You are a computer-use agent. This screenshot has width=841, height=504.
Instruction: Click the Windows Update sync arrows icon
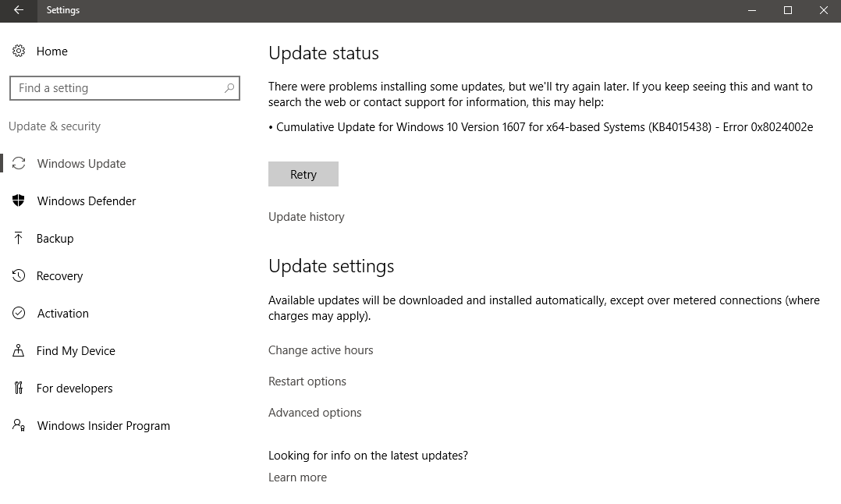tap(19, 164)
